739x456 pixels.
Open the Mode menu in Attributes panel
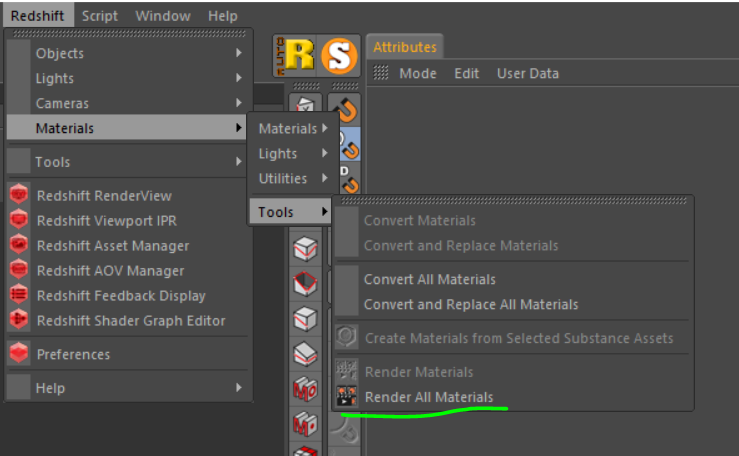coord(418,73)
